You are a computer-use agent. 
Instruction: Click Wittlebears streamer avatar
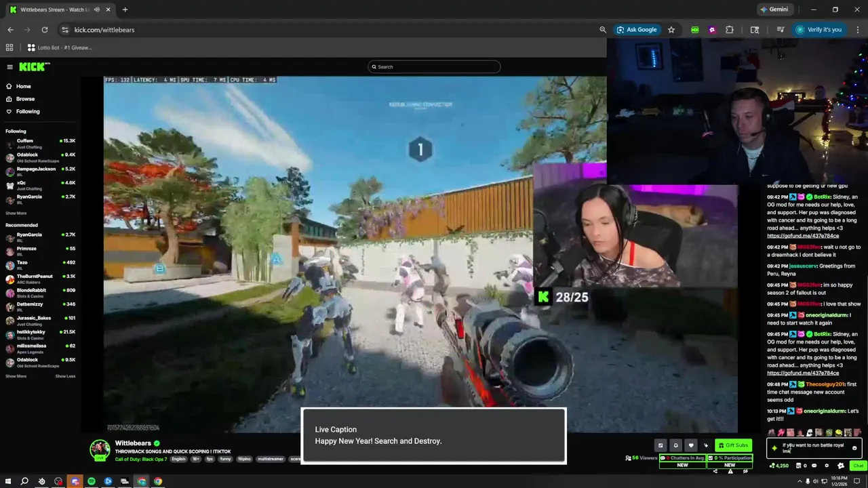pyautogui.click(x=100, y=450)
